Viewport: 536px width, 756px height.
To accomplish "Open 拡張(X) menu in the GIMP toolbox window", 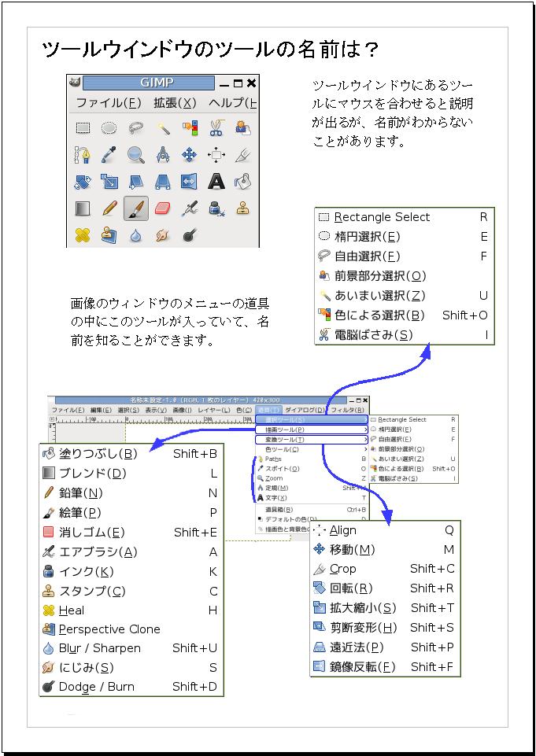I will point(176,102).
